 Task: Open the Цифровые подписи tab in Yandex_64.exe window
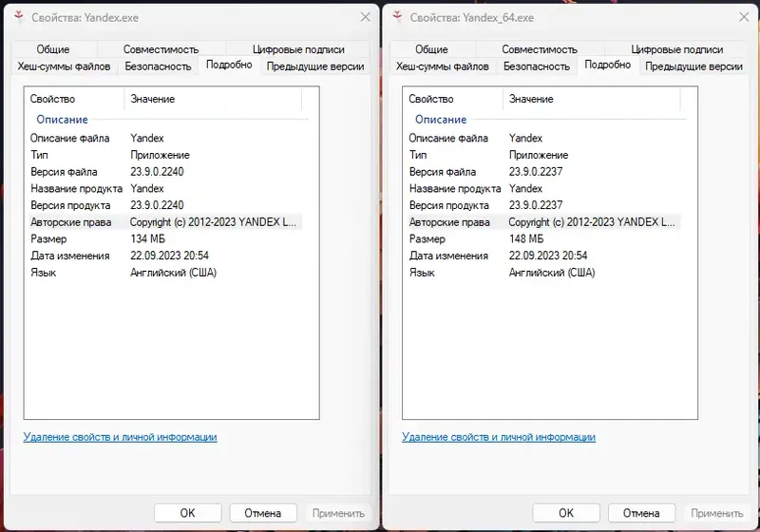click(676, 49)
